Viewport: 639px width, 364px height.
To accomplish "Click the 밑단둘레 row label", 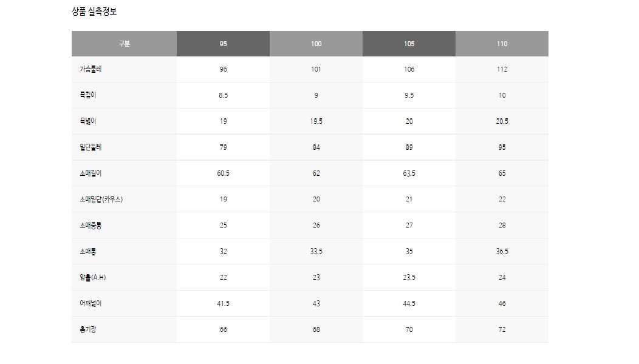I will [x=91, y=147].
